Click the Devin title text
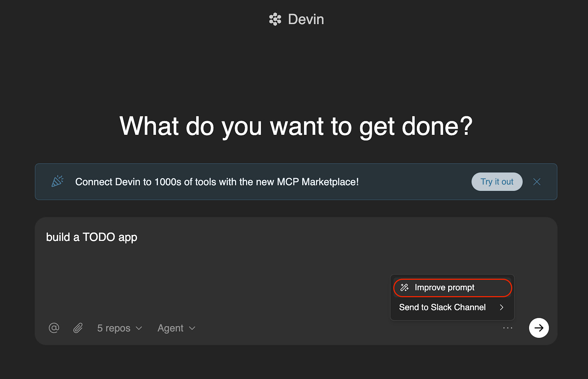The height and width of the screenshot is (379, 588). point(306,19)
